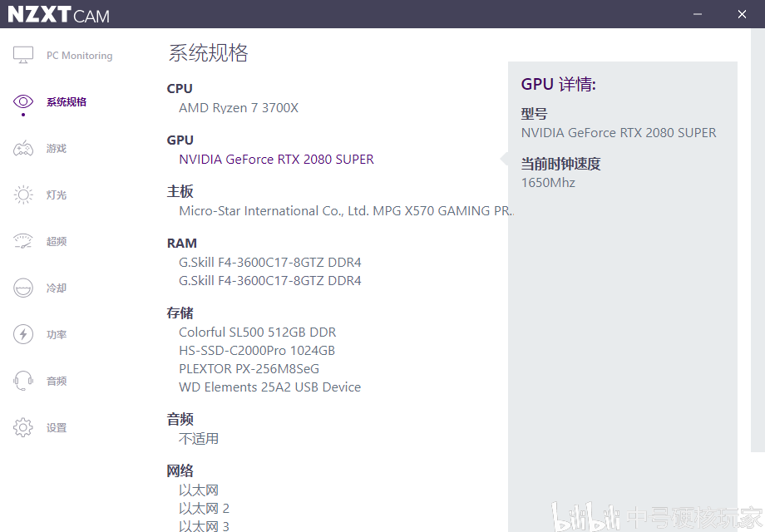Click Colorful SL500 512GB DDR storage entry
Viewport: 765px width, 532px height.
tap(257, 332)
